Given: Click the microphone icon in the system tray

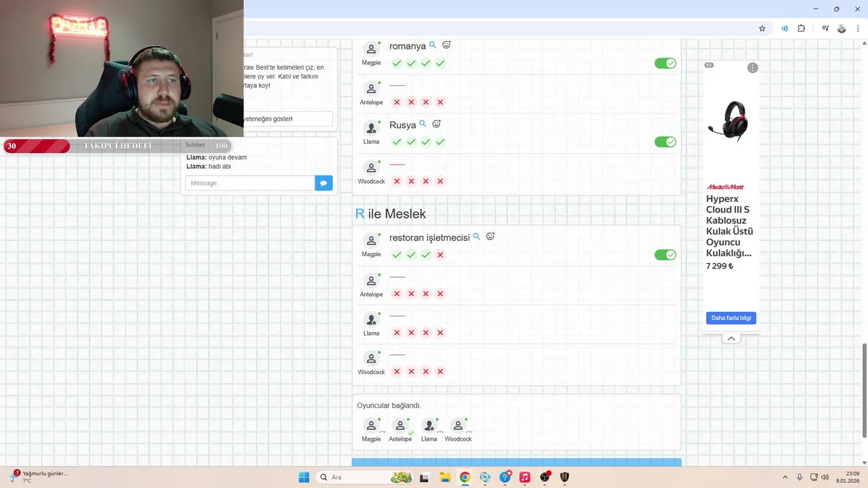Looking at the screenshot, I should (x=800, y=477).
